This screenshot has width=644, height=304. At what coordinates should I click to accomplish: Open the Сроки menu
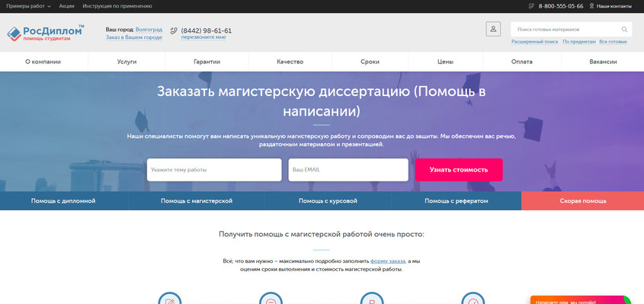[x=370, y=62]
